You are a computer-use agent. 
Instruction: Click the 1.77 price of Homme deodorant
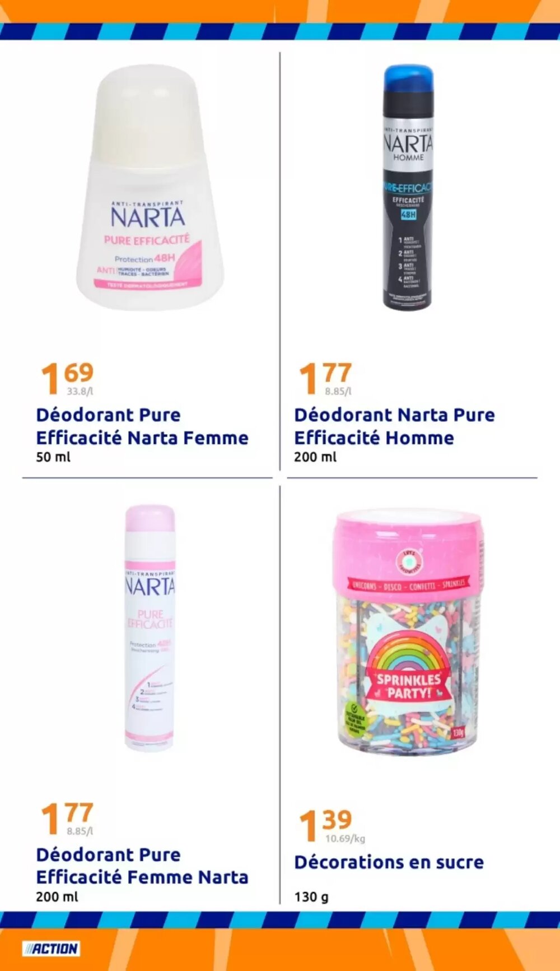(325, 378)
